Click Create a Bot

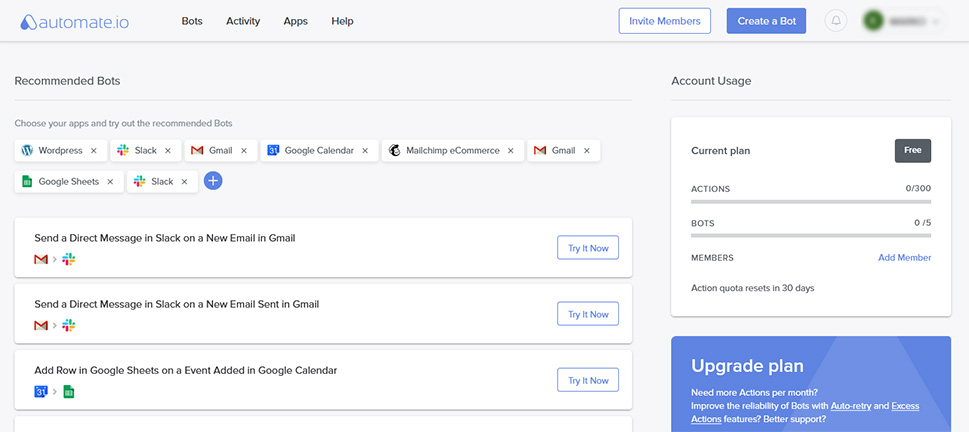coord(766,21)
